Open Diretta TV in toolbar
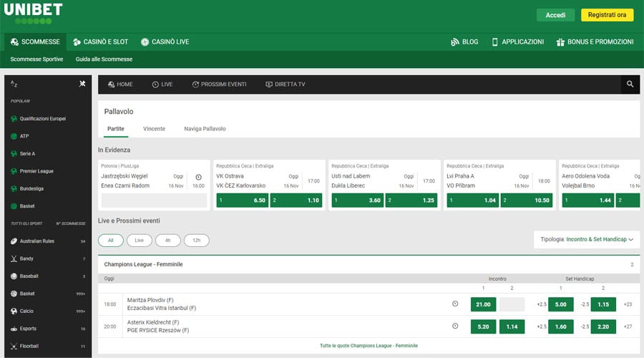The width and height of the screenshot is (644, 358). (x=286, y=84)
